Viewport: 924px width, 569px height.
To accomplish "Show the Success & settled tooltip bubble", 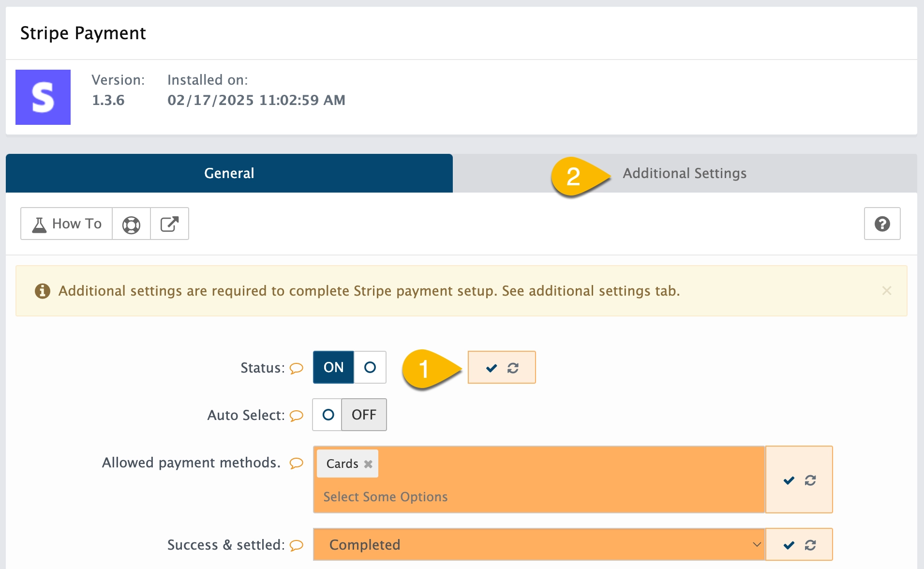I will click(x=296, y=545).
